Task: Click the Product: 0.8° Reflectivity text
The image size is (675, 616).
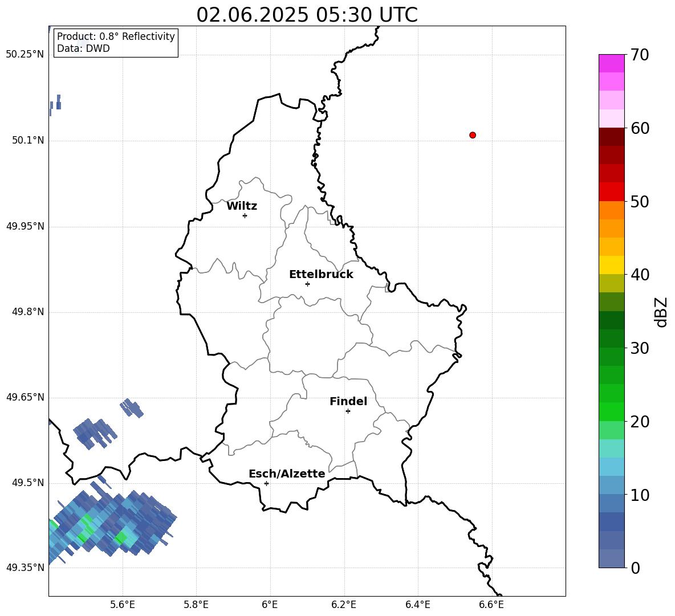Action: [116, 36]
